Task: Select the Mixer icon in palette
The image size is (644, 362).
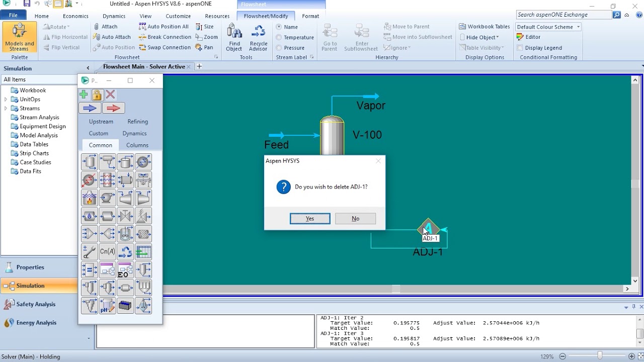Action: click(90, 234)
